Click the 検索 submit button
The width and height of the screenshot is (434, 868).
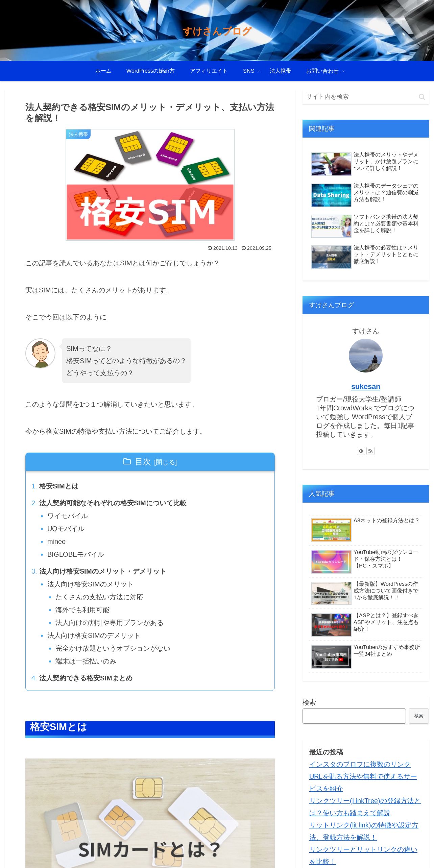[419, 716]
